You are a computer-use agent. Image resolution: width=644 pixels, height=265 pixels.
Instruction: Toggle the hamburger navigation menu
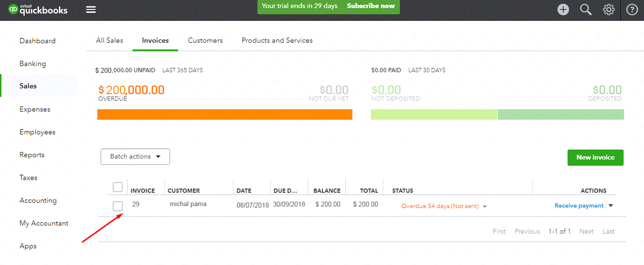pyautogui.click(x=91, y=10)
